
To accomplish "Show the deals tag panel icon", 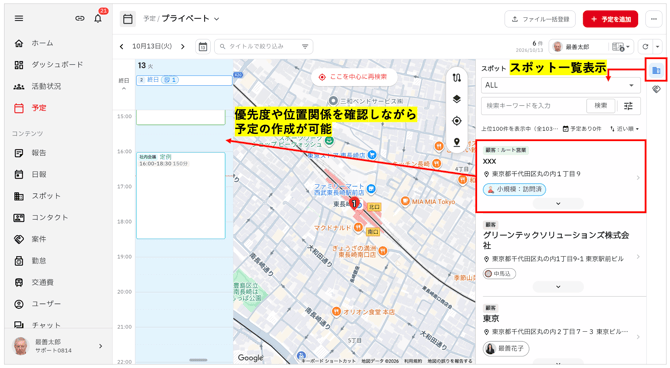I will click(656, 89).
